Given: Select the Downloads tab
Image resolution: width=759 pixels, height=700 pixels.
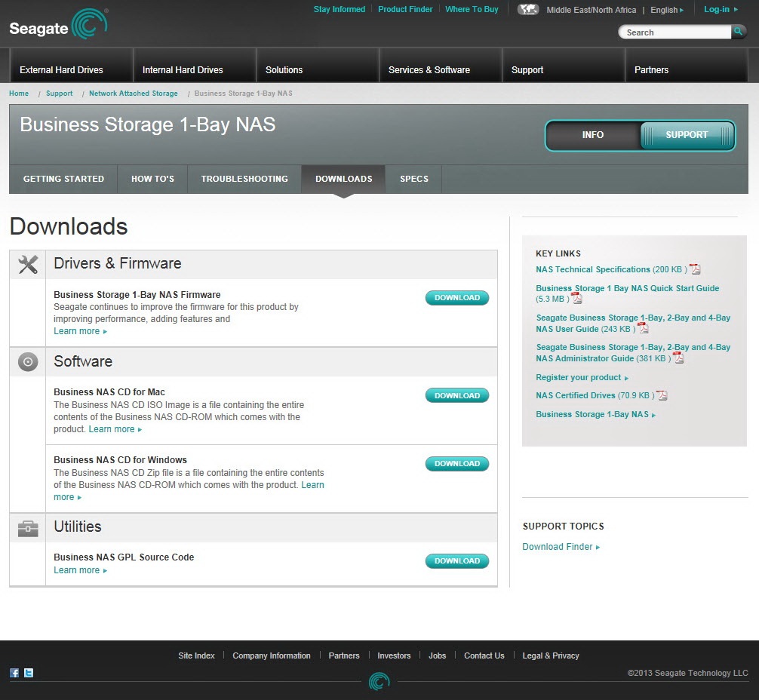Looking at the screenshot, I should pos(344,179).
